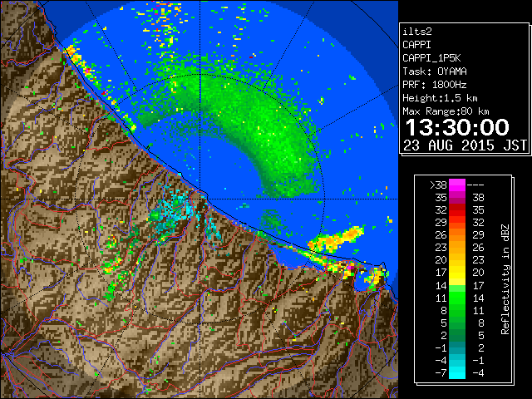This screenshot has width=532, height=399.
Task: Click the '---' legend label beside >38
Action: pyautogui.click(x=475, y=185)
